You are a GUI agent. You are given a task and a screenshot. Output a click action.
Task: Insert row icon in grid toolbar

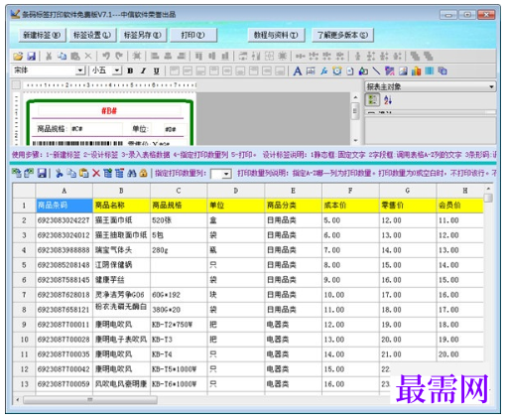pyautogui.click(x=107, y=173)
